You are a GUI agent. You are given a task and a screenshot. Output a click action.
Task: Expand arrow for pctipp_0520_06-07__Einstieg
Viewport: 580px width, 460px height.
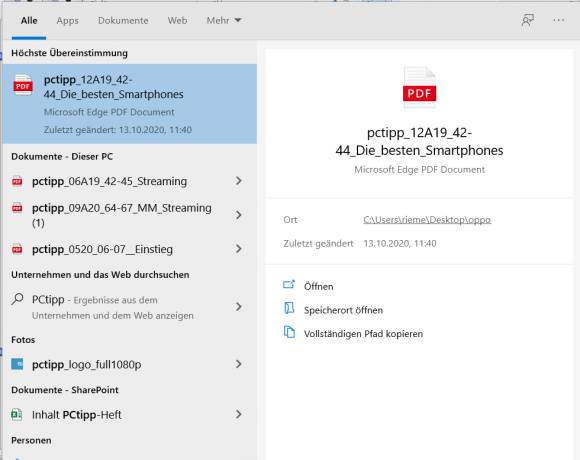click(239, 249)
